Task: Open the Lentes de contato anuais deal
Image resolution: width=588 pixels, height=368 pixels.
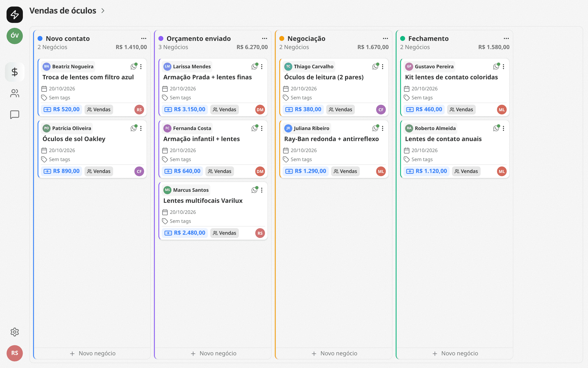Action: pos(443,139)
